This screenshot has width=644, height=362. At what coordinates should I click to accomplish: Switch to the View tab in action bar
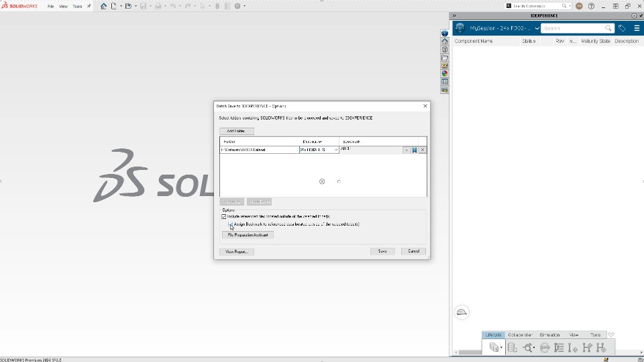574,335
